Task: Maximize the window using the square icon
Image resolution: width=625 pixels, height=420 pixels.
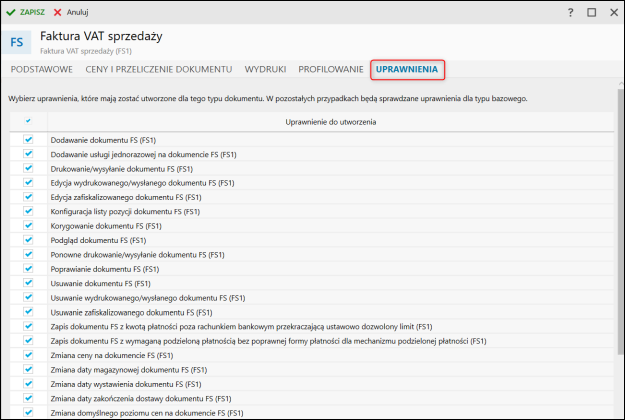Action: 591,12
